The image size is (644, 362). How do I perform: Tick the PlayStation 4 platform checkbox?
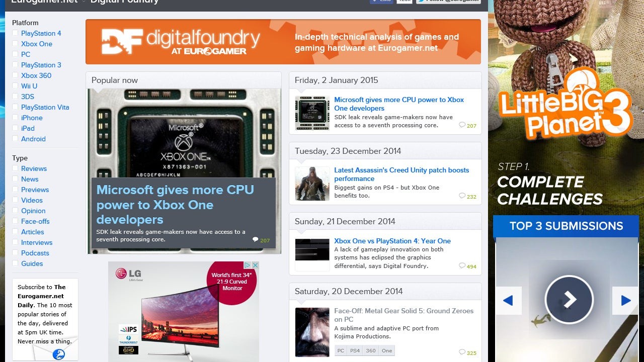16,33
